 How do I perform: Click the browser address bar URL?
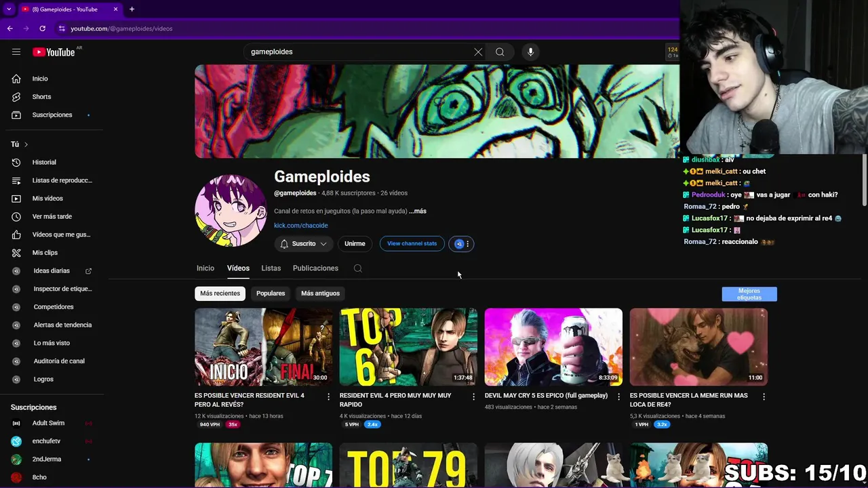point(121,28)
